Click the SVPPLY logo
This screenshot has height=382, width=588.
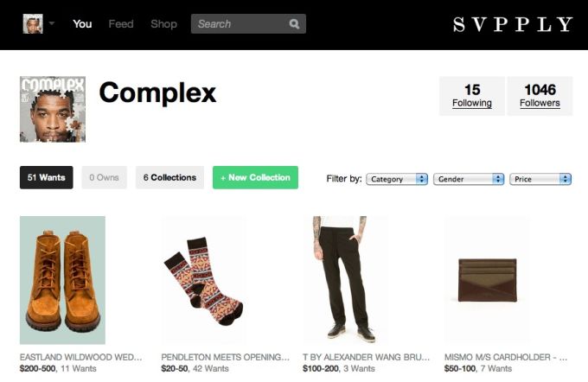coord(513,24)
